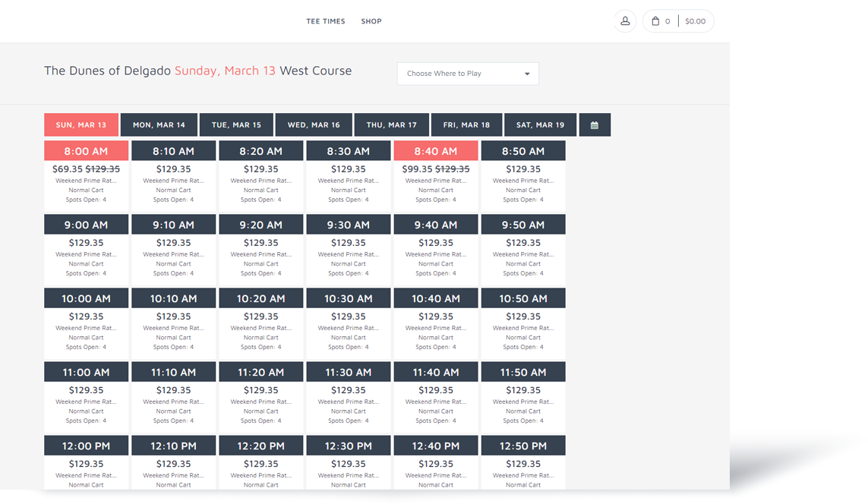Select the Sun, Mar 13 tab
The width and height of the screenshot is (868, 504).
81,125
